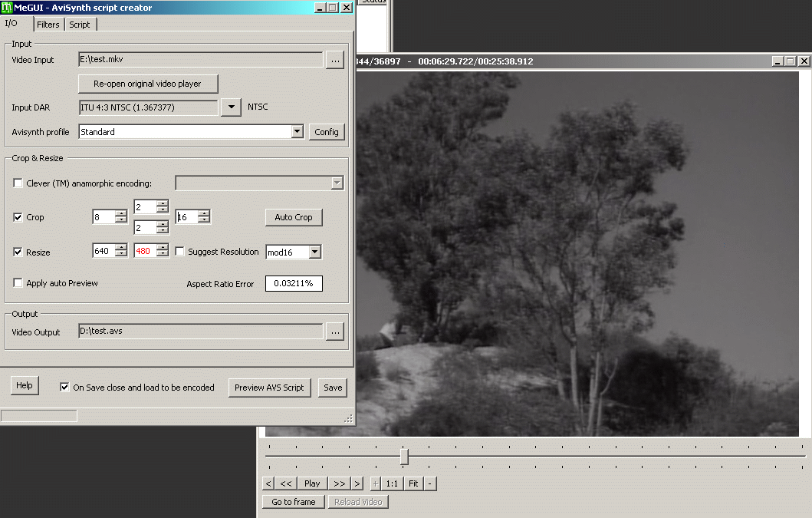
Task: Decrease the bottom crop value
Action: [163, 230]
